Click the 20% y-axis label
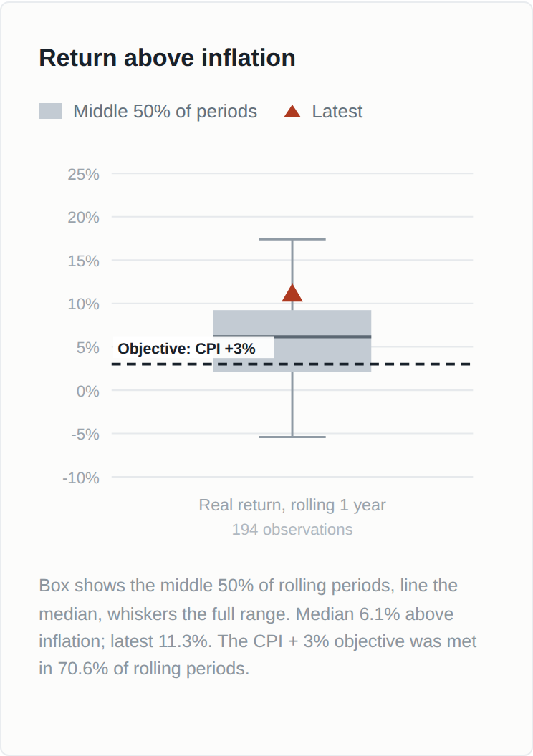The width and height of the screenshot is (533, 756). point(83,218)
